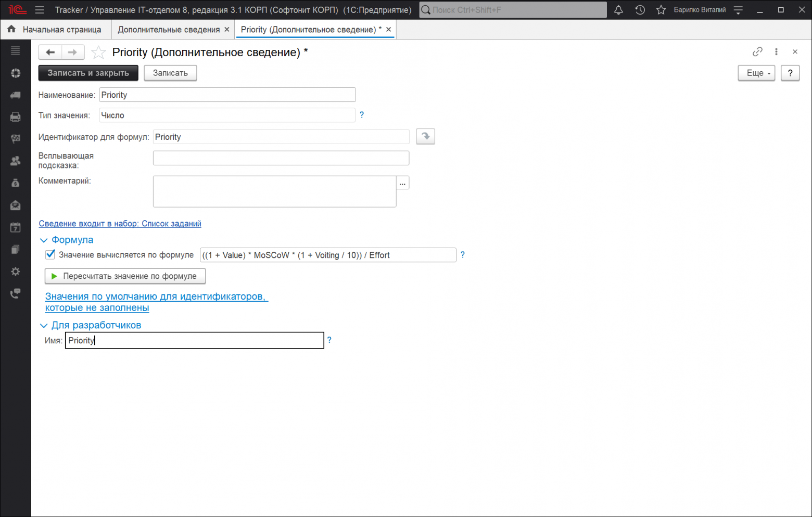Click the get link icon
This screenshot has height=517, width=812.
pos(757,51)
